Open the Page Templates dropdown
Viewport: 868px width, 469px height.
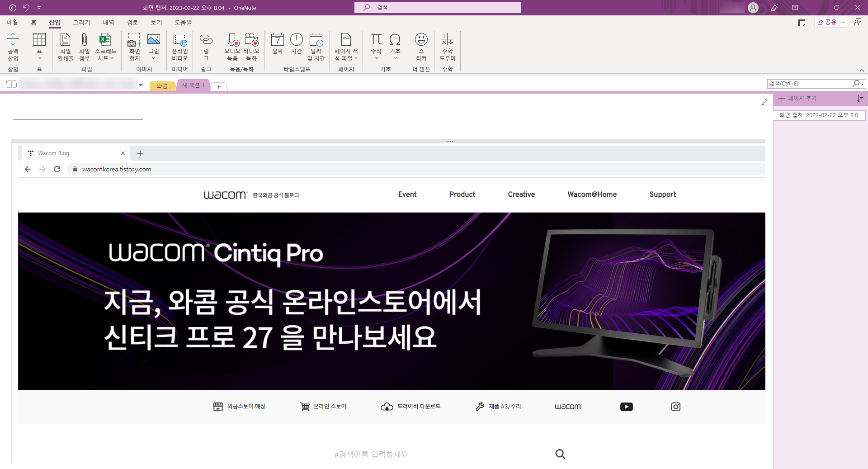(x=346, y=47)
